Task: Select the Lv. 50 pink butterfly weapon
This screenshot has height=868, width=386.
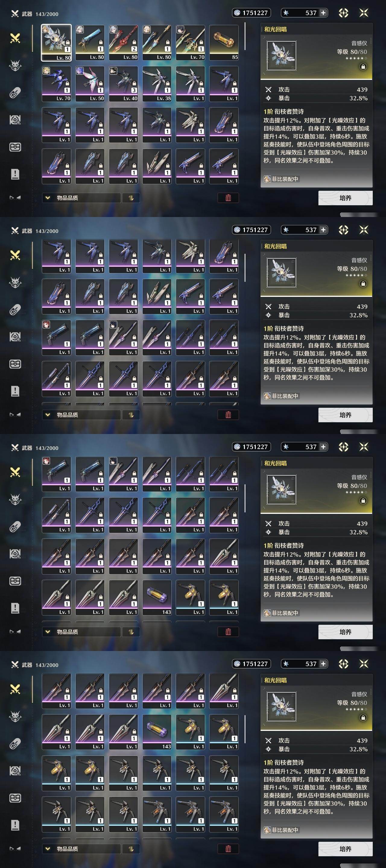Action: click(90, 83)
